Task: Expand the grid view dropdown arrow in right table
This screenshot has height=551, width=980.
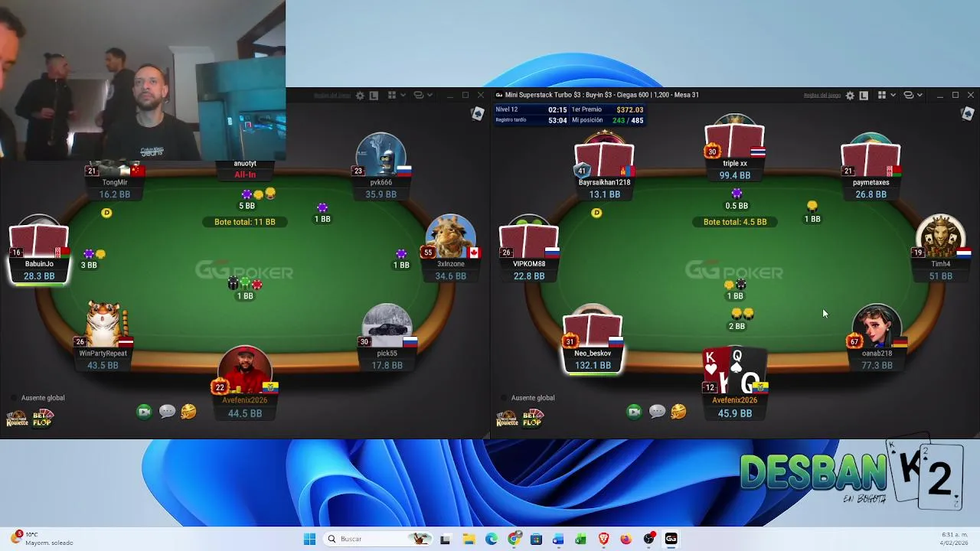Action: 893,96
